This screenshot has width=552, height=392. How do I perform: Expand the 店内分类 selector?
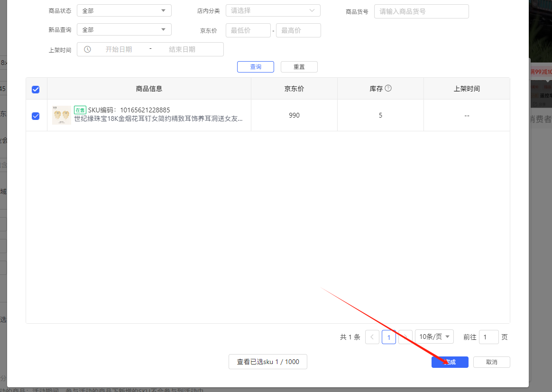[x=273, y=10]
